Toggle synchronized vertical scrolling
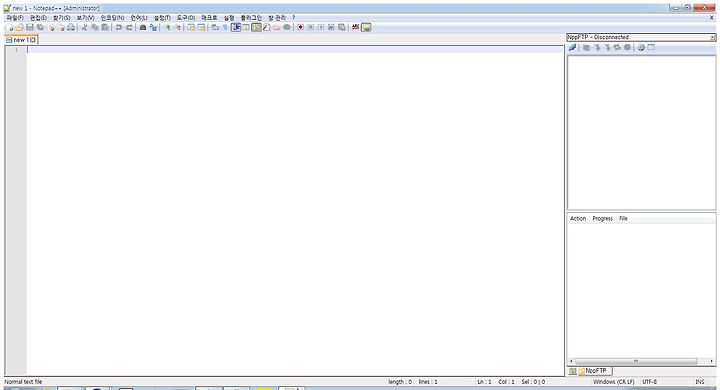 [191, 28]
